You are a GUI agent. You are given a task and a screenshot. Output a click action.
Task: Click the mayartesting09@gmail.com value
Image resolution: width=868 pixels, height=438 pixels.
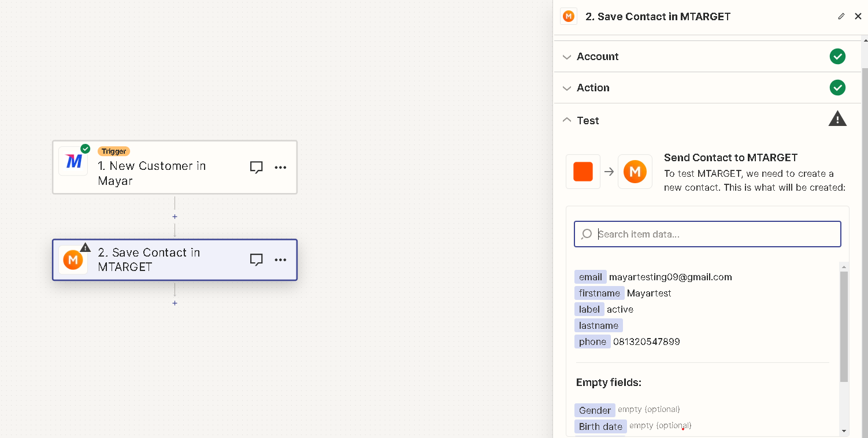(x=670, y=277)
